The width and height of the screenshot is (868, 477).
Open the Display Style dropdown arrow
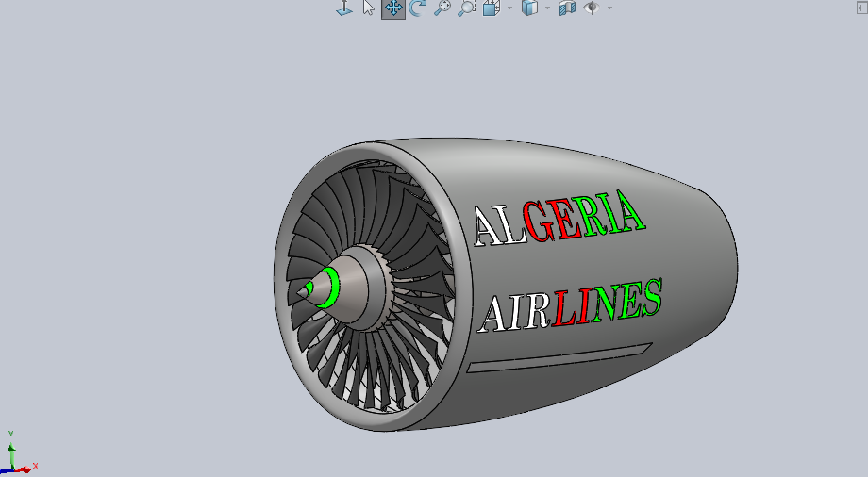547,8
